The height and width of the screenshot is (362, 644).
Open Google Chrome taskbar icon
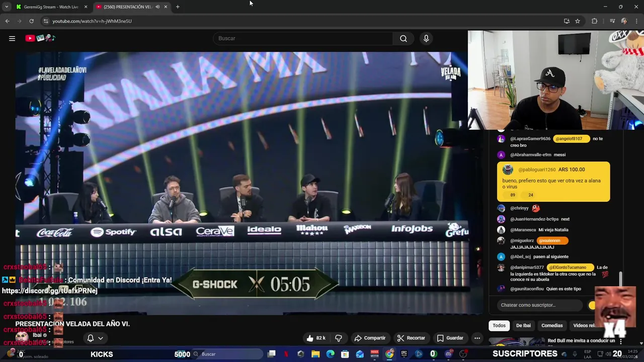click(x=389, y=354)
